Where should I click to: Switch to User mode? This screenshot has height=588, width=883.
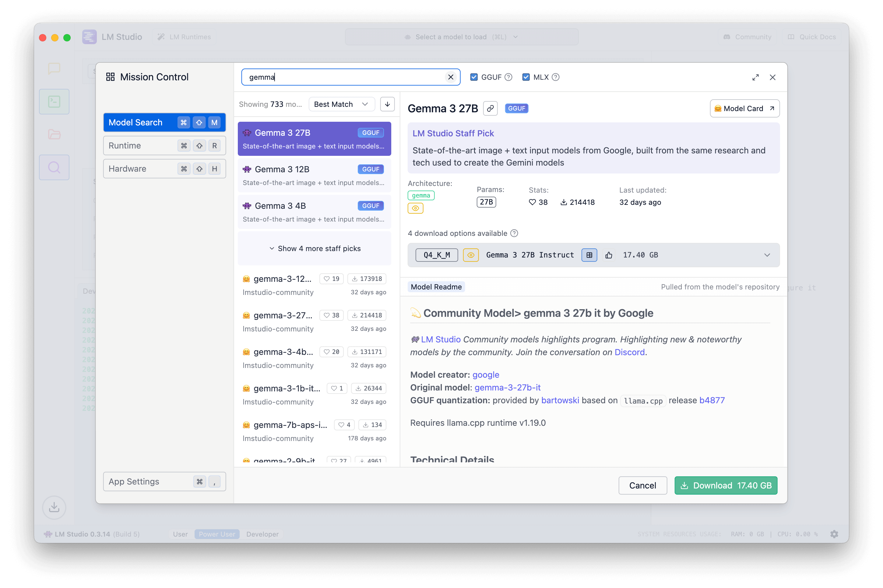pos(180,534)
